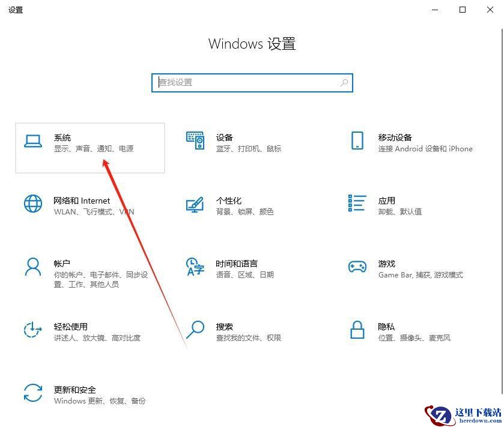Viewport: 504px width, 427px height.
Task: Open the 移动设备 category title
Action: pos(395,138)
